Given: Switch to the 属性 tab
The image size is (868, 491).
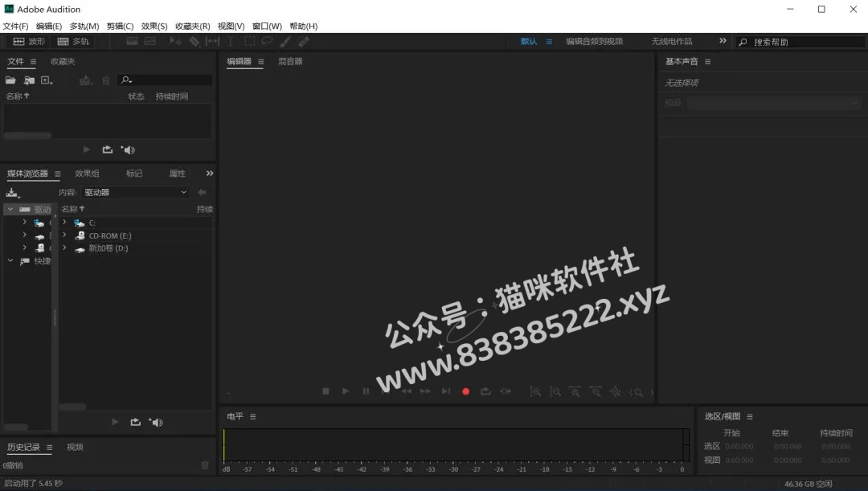Looking at the screenshot, I should pyautogui.click(x=177, y=174).
